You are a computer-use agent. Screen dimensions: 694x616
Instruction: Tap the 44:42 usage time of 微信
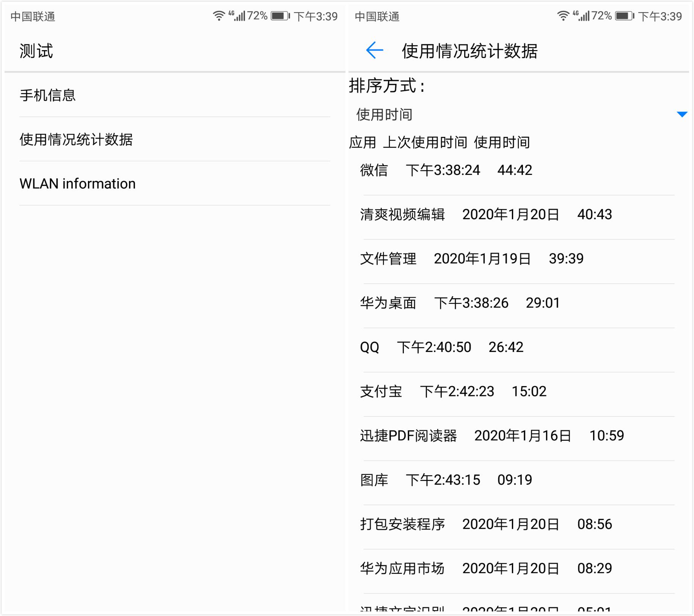click(x=516, y=170)
